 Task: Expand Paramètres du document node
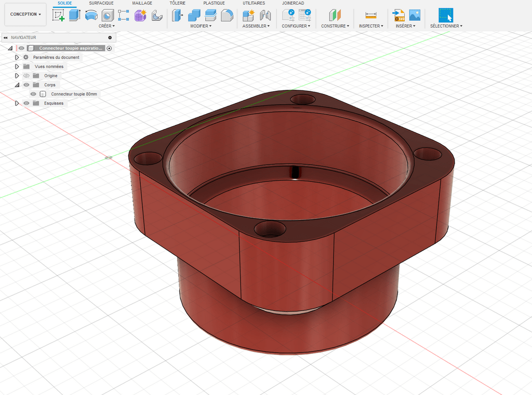pos(17,57)
